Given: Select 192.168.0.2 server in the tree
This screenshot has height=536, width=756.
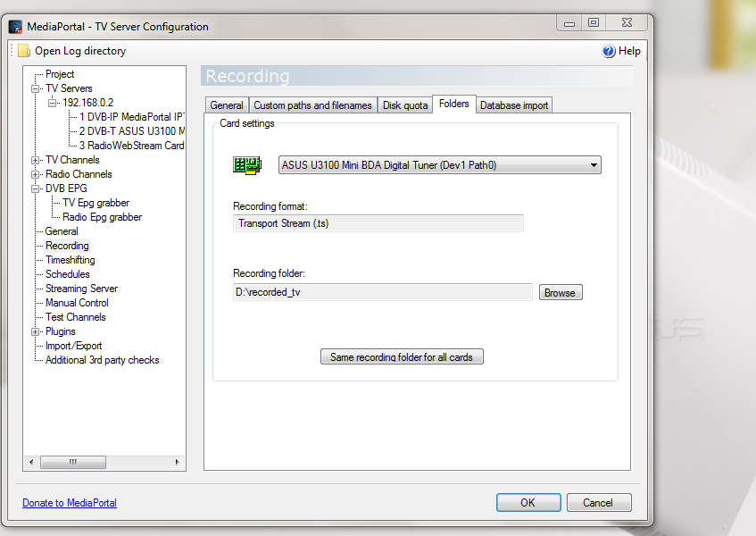Looking at the screenshot, I should pos(87,103).
